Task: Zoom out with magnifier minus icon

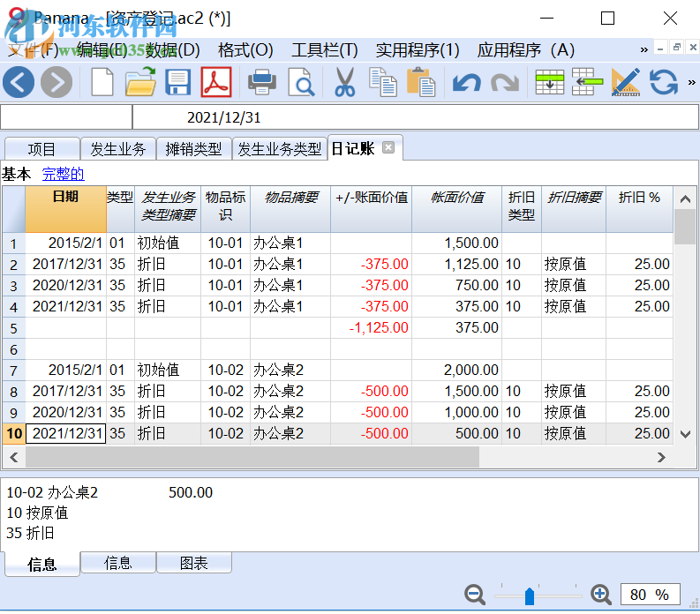Action: [475, 595]
